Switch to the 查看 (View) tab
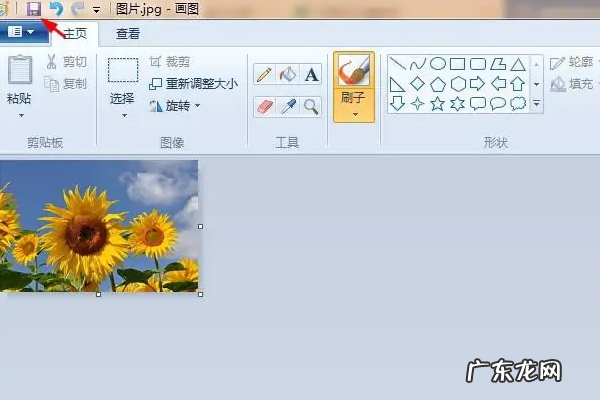 click(x=128, y=33)
